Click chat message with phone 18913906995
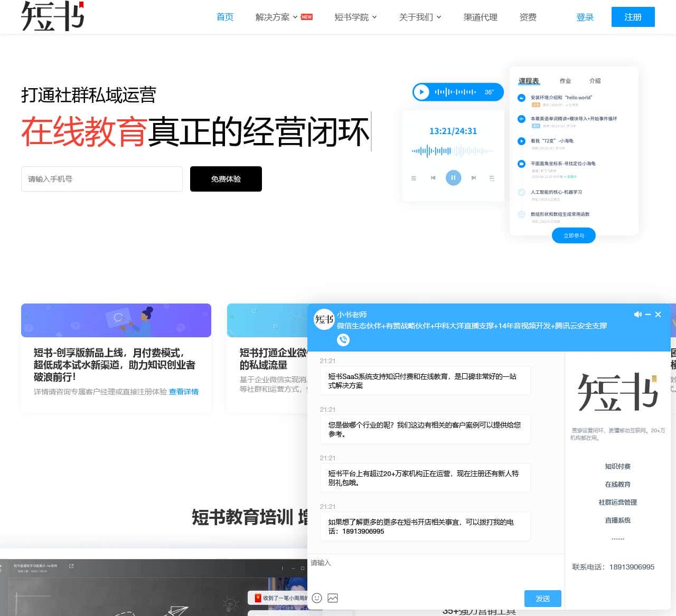The height and width of the screenshot is (616, 676). [x=425, y=526]
